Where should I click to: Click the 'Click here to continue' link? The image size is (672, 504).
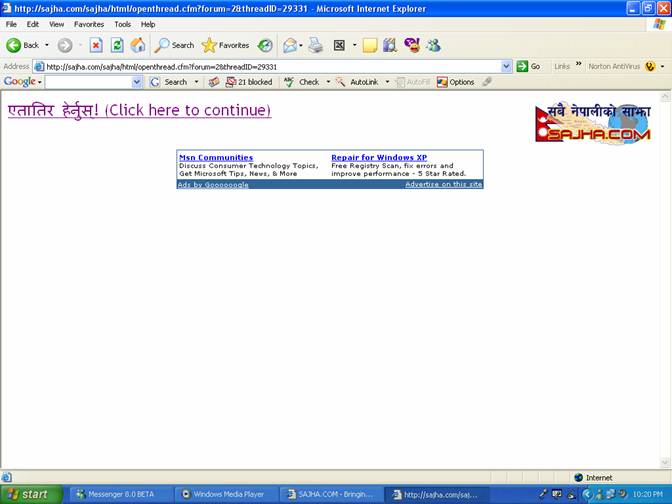139,110
